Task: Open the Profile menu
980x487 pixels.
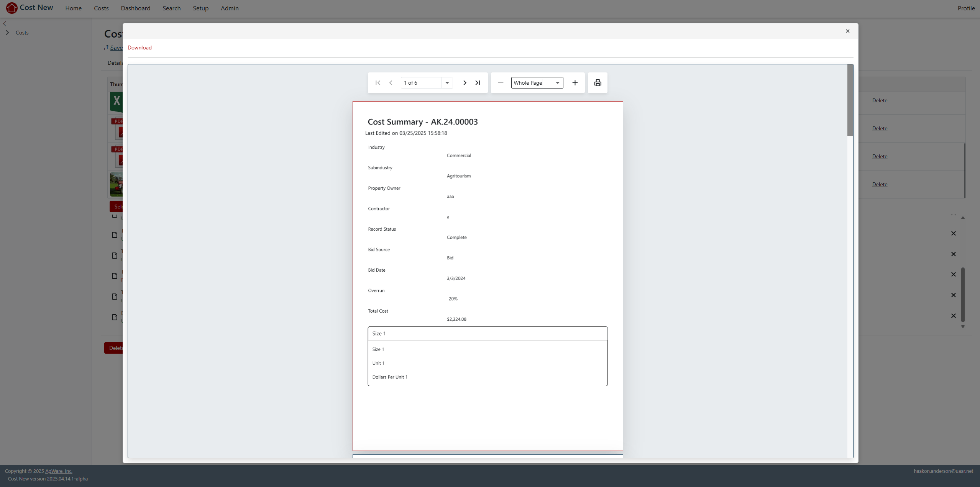Action: tap(966, 8)
